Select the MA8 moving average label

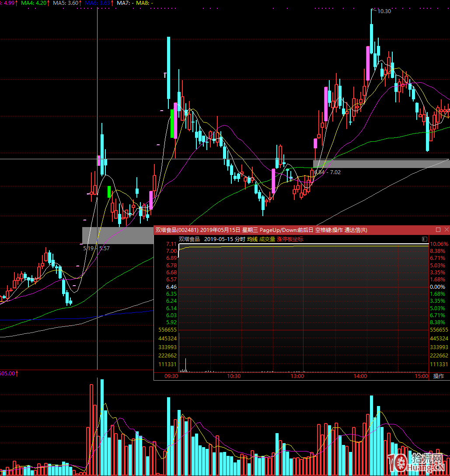click(x=144, y=3)
